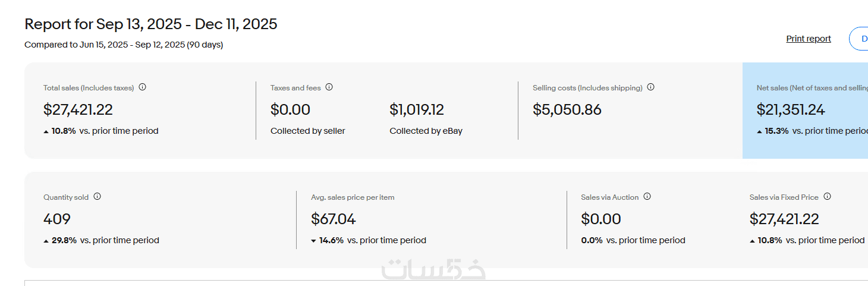This screenshot has width=868, height=286.
Task: Click the $67.04 average sales price value
Action: click(x=333, y=219)
